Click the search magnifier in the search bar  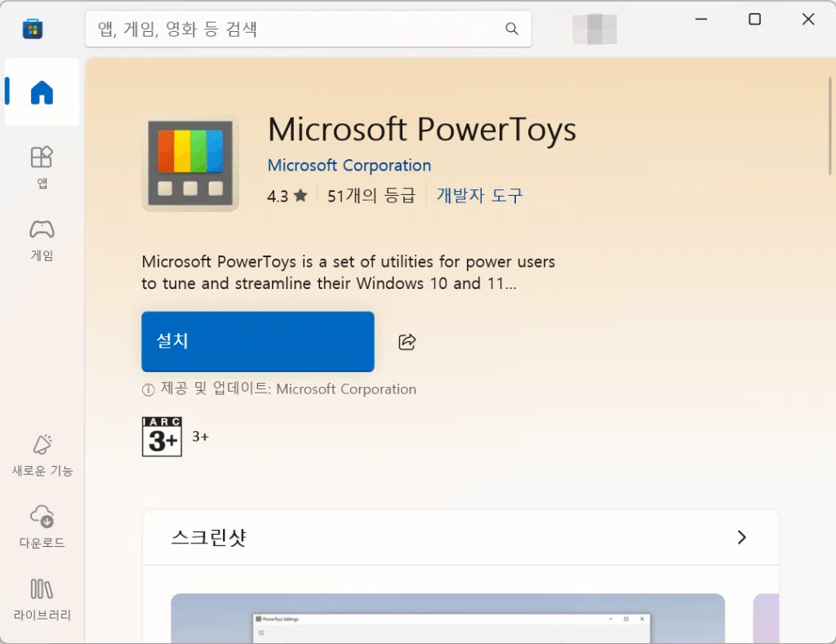(512, 28)
